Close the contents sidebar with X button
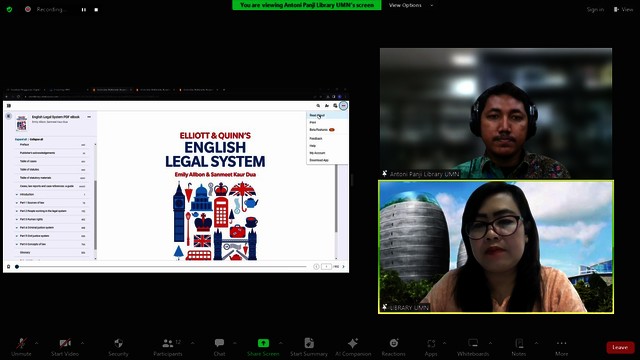The image size is (640, 360). tap(9, 116)
